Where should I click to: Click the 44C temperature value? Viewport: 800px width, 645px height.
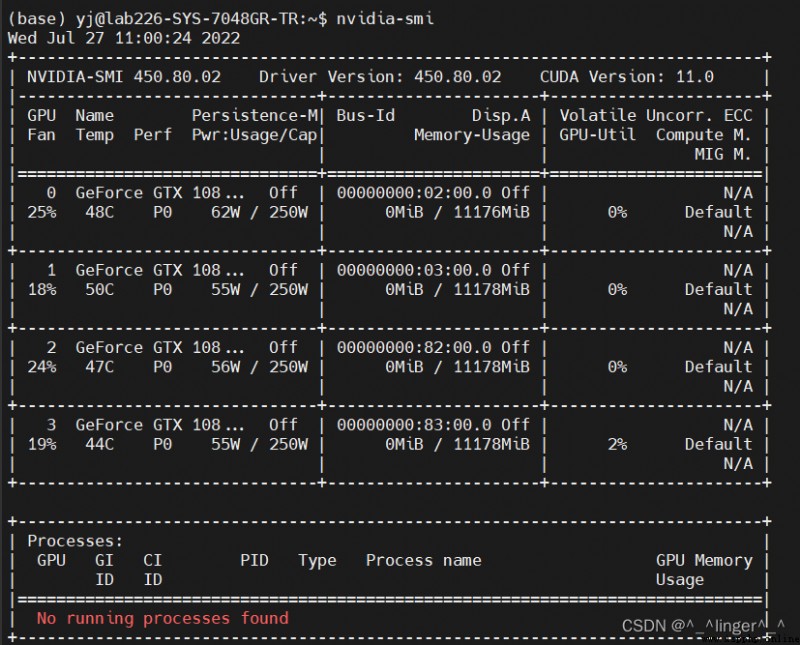99,444
